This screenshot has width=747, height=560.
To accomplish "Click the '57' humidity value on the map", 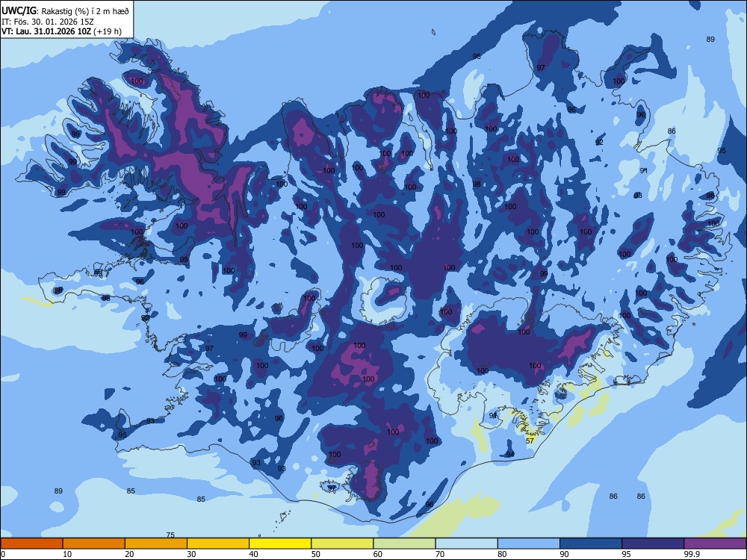I will coord(530,441).
